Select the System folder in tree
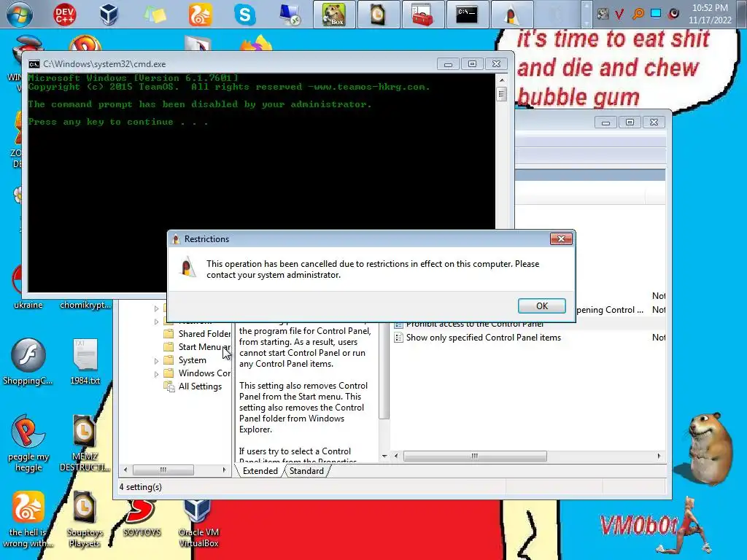The width and height of the screenshot is (747, 560). point(185,360)
